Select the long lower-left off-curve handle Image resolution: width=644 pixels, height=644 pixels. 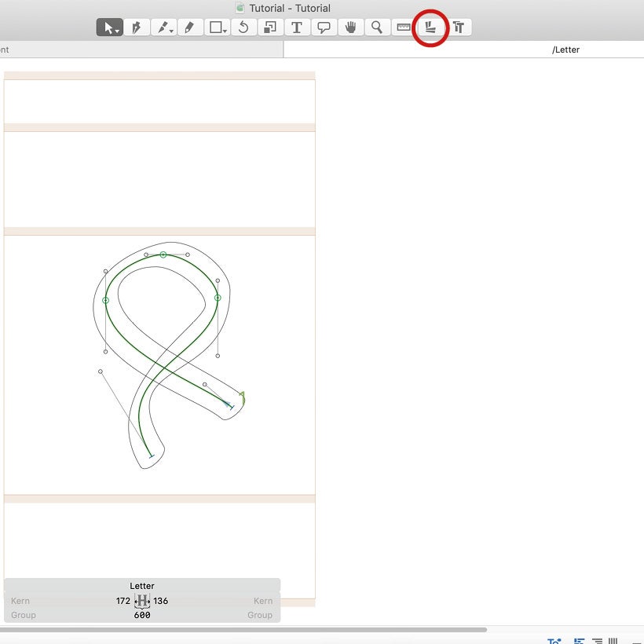coord(101,371)
